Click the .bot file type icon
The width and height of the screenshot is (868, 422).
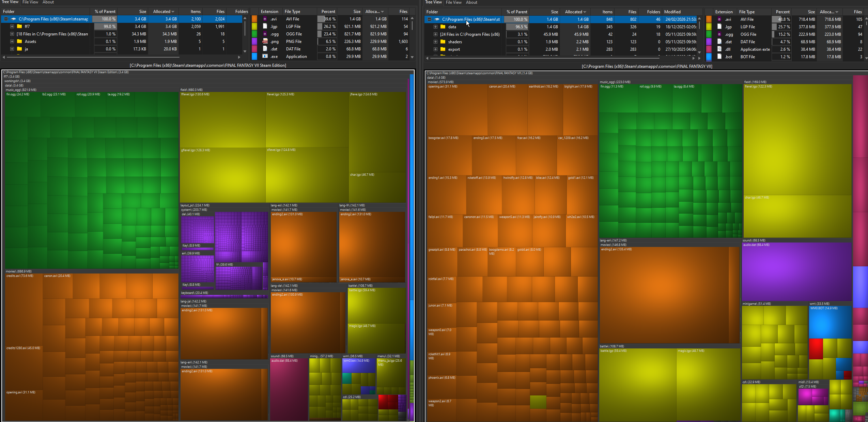(x=719, y=57)
